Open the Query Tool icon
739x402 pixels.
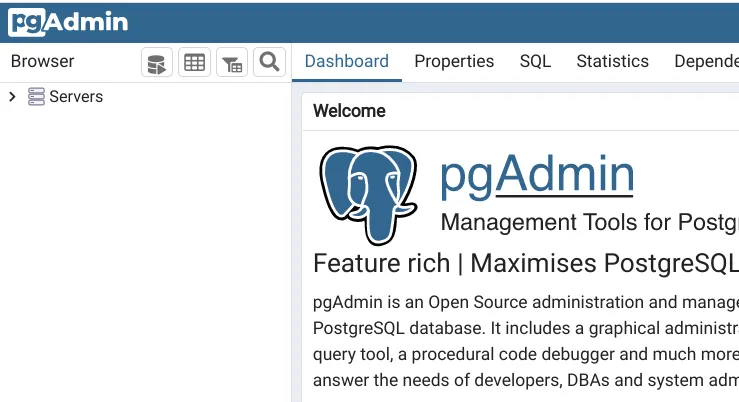[157, 62]
